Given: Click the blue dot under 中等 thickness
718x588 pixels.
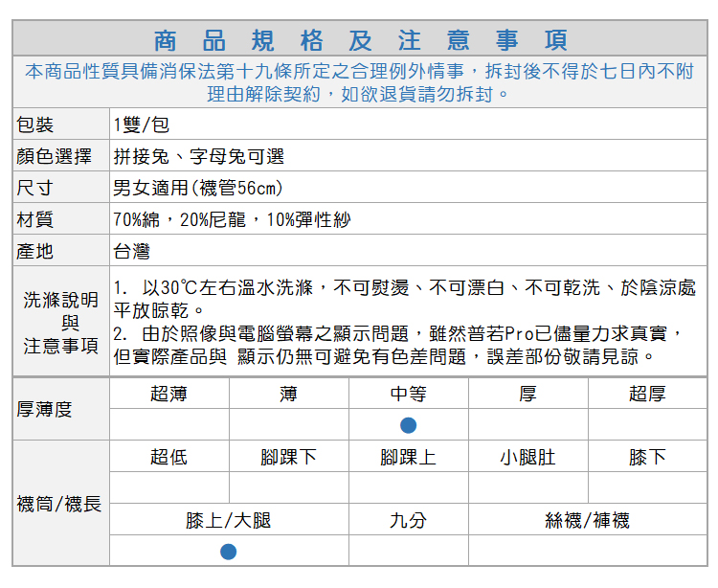Looking at the screenshot, I should [408, 424].
